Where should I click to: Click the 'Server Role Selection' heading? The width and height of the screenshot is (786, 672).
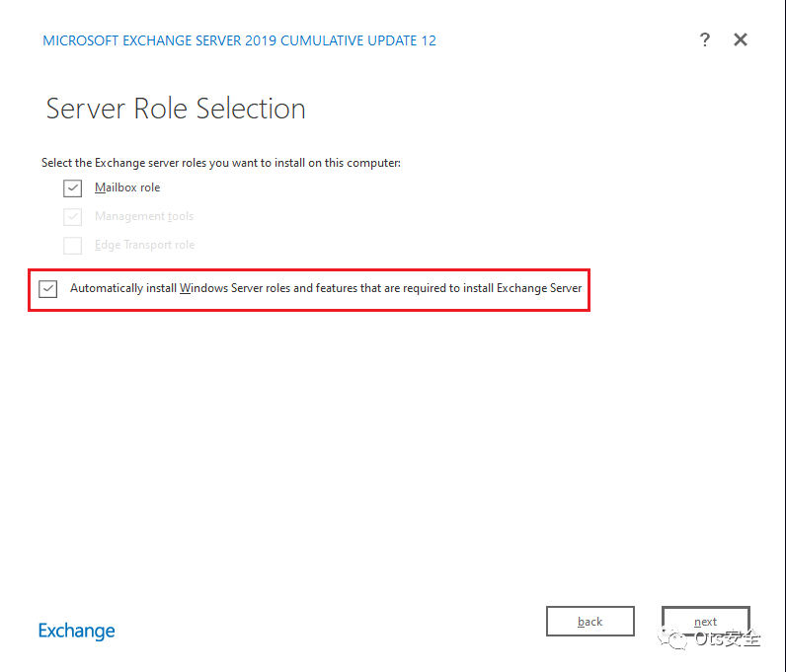click(176, 109)
